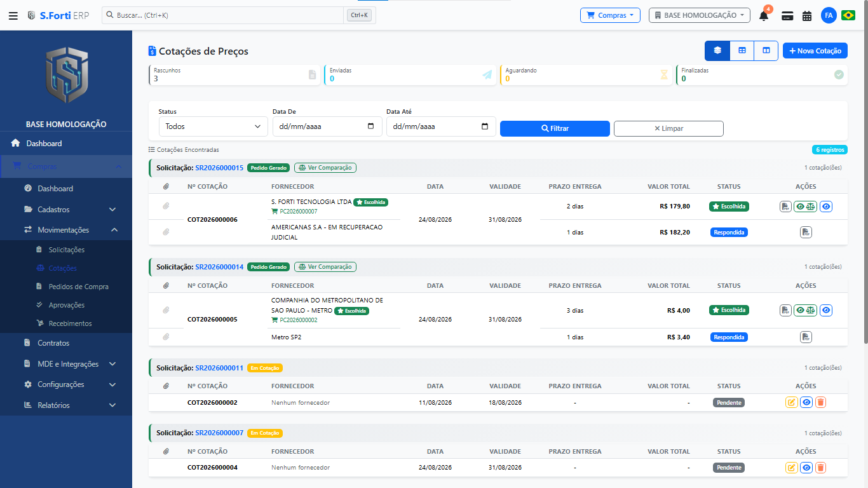View quotation COT2026000004 eye button

(806, 468)
